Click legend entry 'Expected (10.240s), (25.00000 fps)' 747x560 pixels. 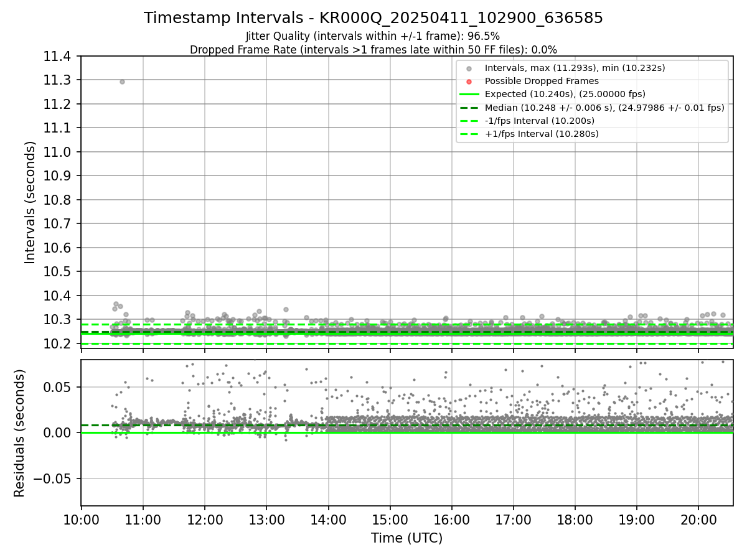click(565, 94)
